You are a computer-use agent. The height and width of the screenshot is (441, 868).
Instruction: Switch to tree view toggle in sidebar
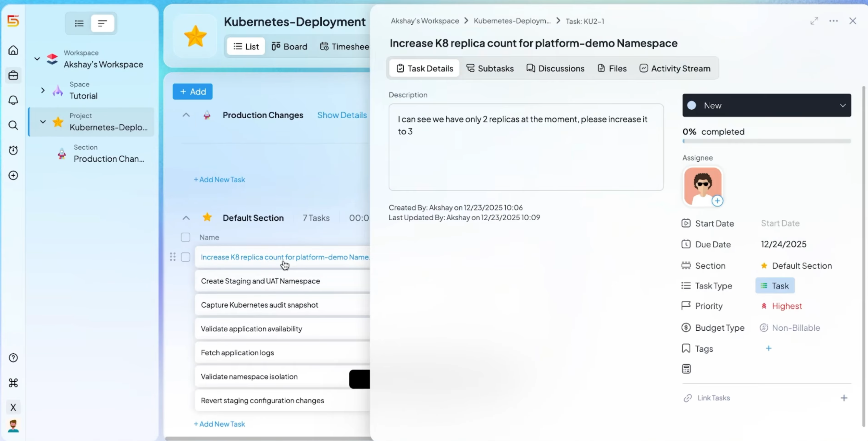click(x=102, y=23)
